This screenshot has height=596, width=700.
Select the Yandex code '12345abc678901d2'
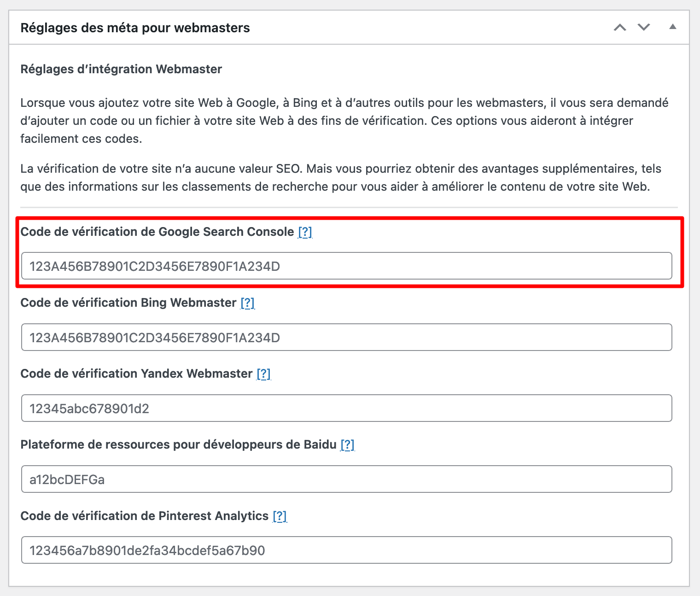[90, 408]
